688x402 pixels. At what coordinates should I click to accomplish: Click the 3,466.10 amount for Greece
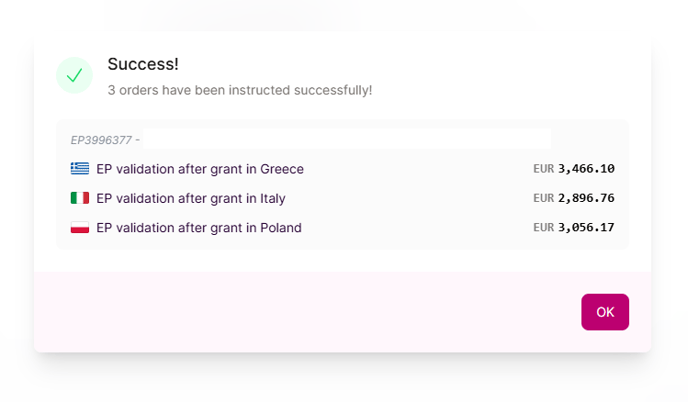(x=586, y=169)
